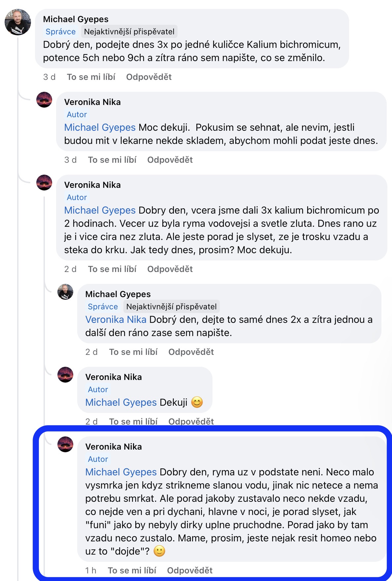Click the 'Autor' badge on the last comment
Screen dimensions: 392x581
pyautogui.click(x=98, y=459)
